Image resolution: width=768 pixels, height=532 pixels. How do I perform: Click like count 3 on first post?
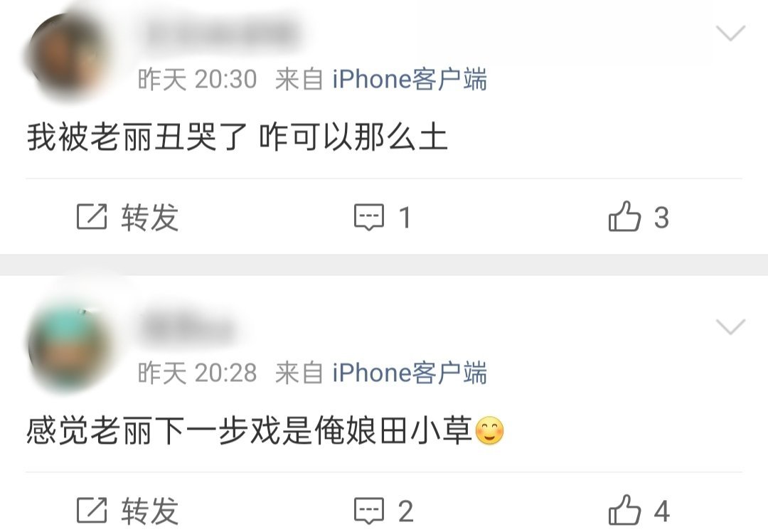pyautogui.click(x=662, y=218)
